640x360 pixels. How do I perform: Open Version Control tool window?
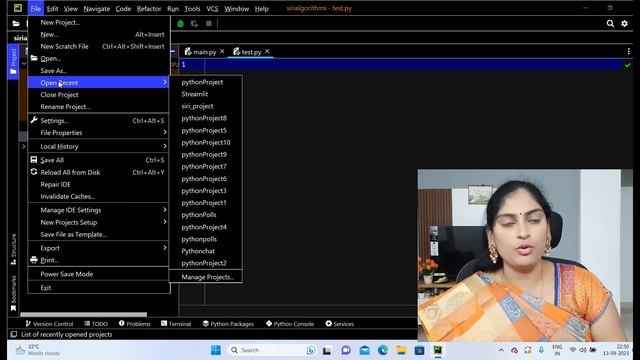[x=49, y=324]
